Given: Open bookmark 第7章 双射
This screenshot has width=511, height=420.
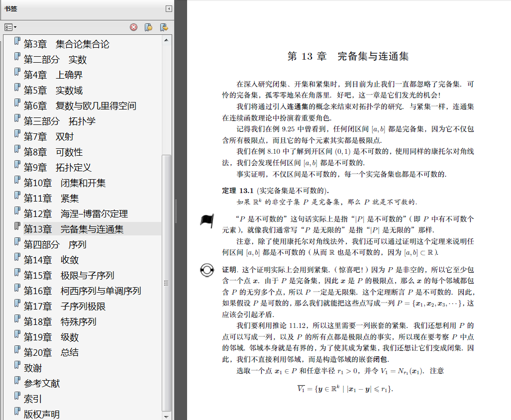Looking at the screenshot, I should coord(49,136).
